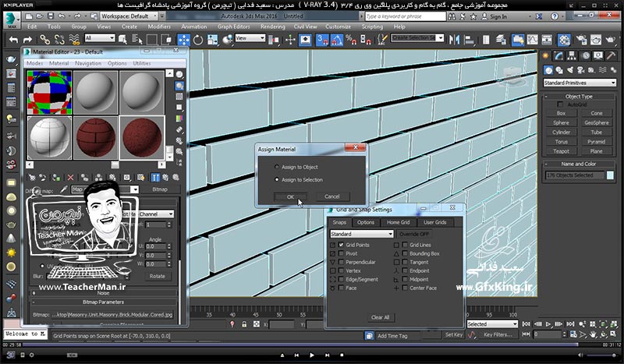This screenshot has width=624, height=364.
Task: Check the Midpoint snap option
Action: [405, 279]
